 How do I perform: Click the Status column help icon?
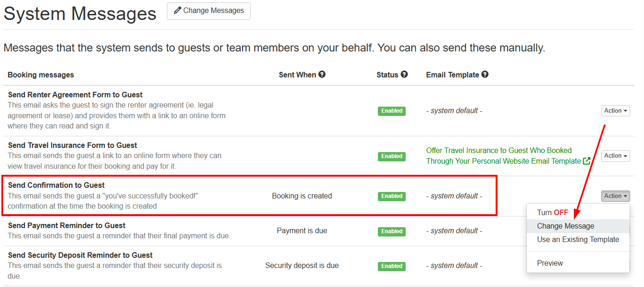(x=404, y=74)
